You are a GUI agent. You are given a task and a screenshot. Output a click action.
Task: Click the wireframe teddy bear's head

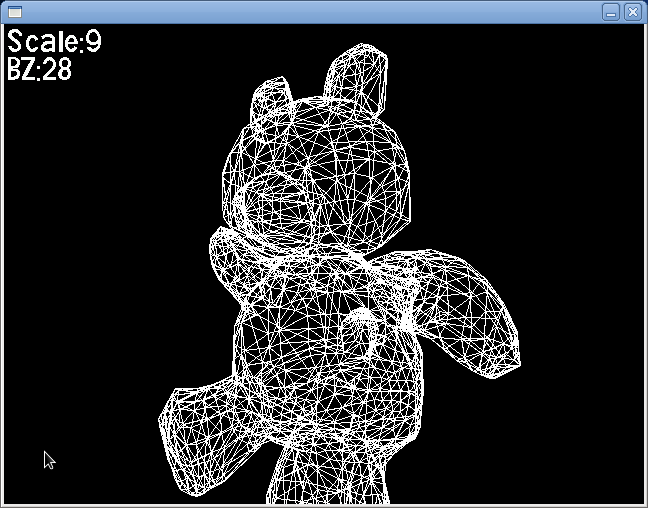tap(317, 174)
